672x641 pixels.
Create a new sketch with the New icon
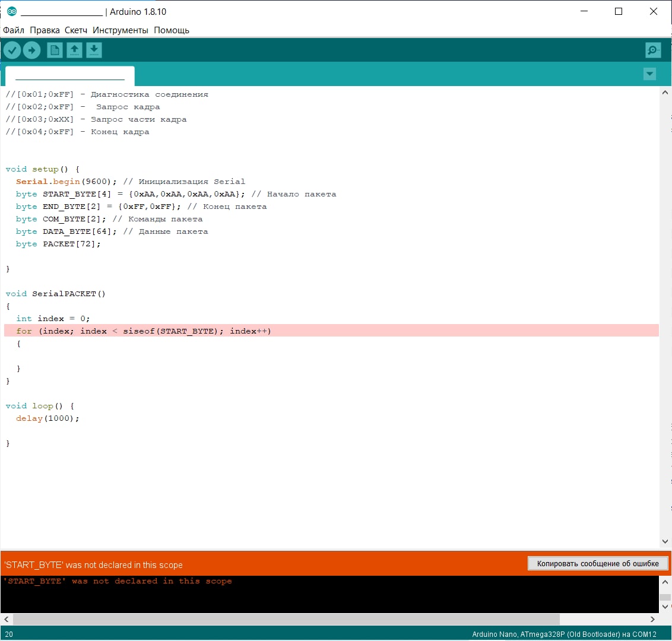[55, 50]
